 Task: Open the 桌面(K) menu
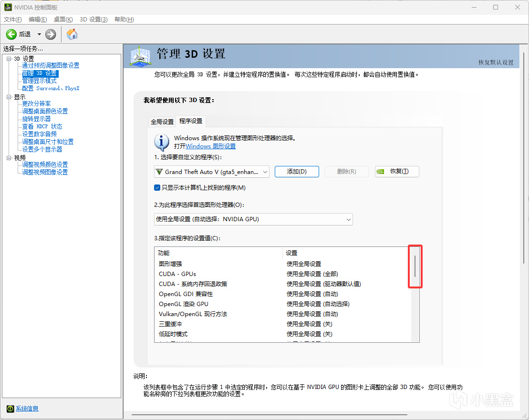[63, 20]
